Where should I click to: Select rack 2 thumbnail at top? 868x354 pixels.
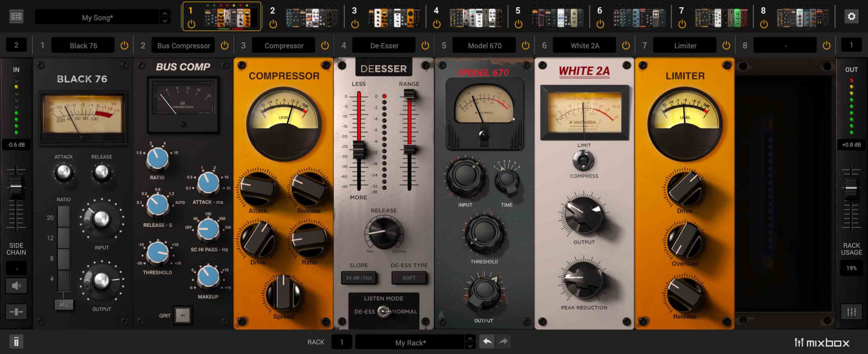coord(312,17)
